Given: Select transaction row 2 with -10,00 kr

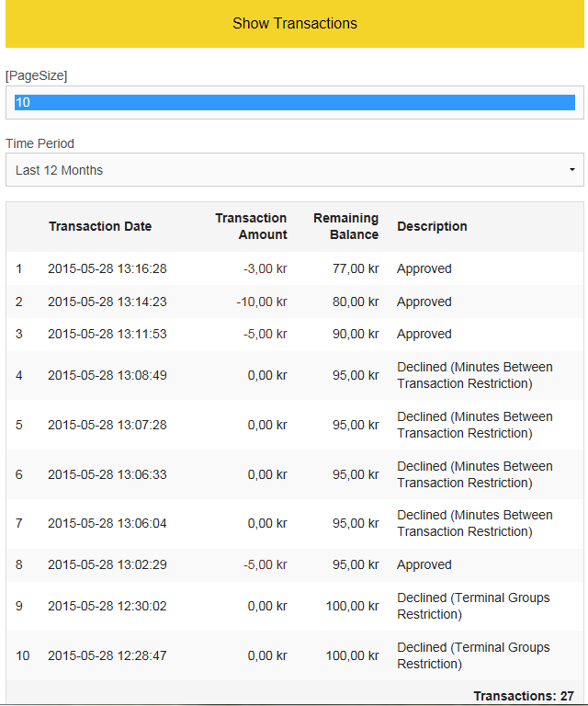Looking at the screenshot, I should (295, 302).
